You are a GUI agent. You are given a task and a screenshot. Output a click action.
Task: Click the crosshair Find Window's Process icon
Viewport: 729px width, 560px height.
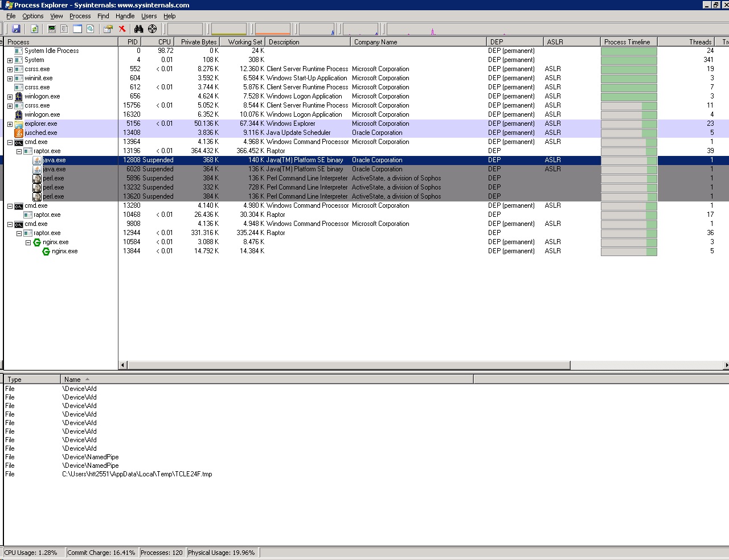[152, 28]
